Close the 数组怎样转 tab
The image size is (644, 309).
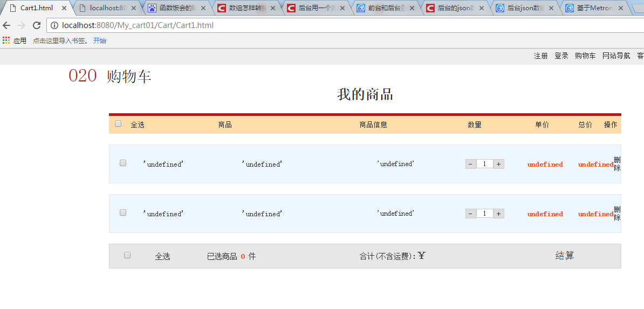273,8
